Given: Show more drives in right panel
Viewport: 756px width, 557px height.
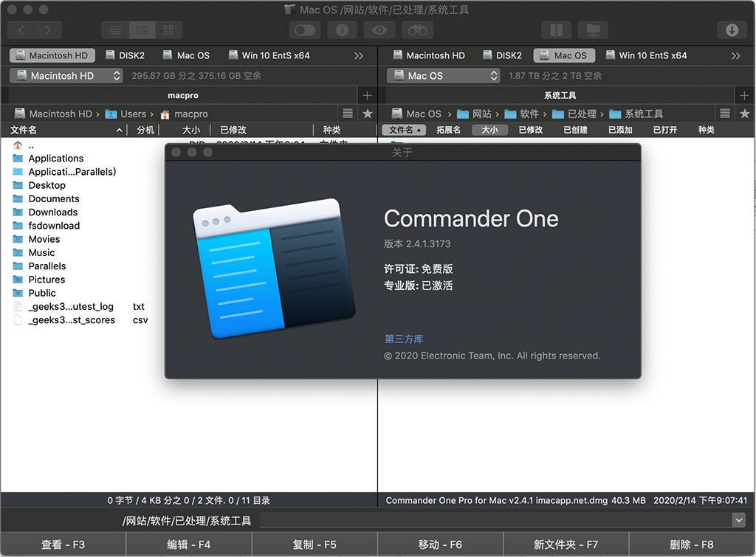Looking at the screenshot, I should click(x=736, y=56).
